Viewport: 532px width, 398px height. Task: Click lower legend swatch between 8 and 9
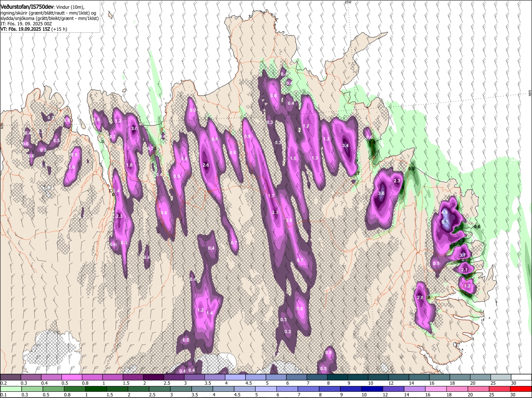click(330, 389)
